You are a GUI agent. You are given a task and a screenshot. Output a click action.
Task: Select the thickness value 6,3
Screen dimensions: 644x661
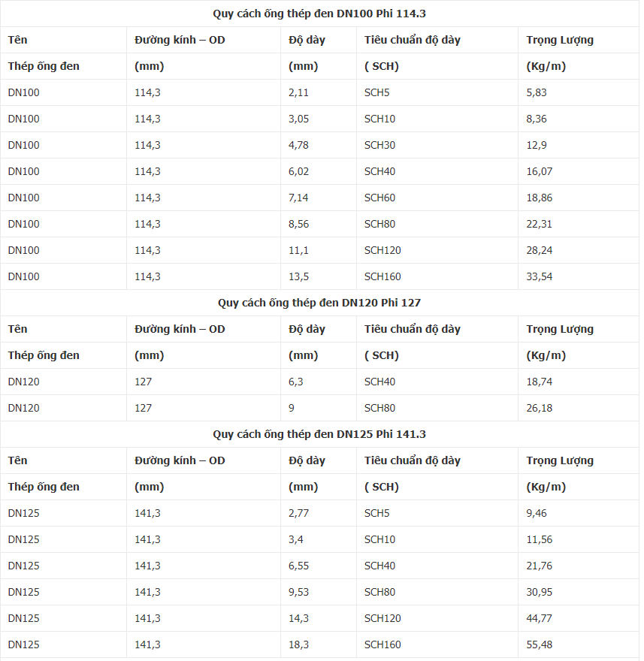pos(296,382)
